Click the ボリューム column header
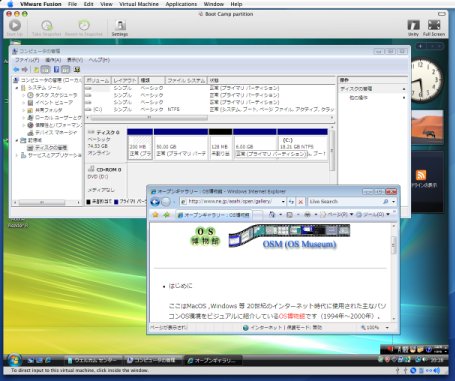This screenshot has width=455, height=381. coord(97,80)
